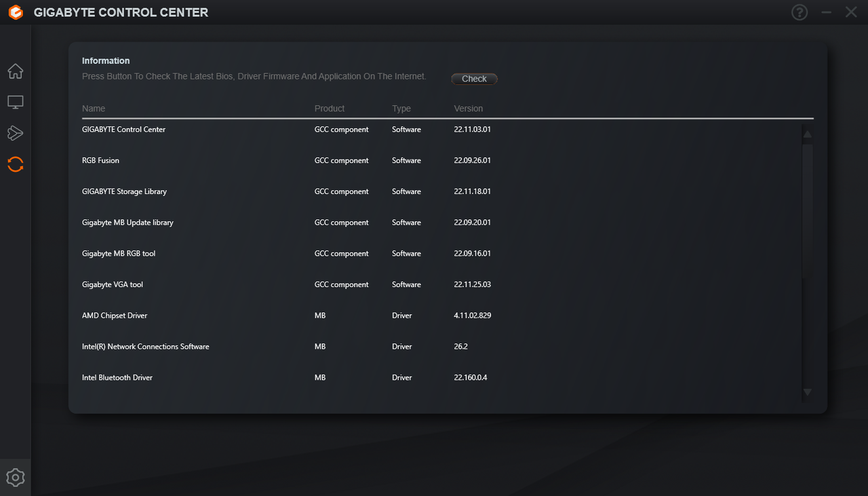Select Gigabyte MB Update library row
868x496 pixels.
click(x=441, y=223)
